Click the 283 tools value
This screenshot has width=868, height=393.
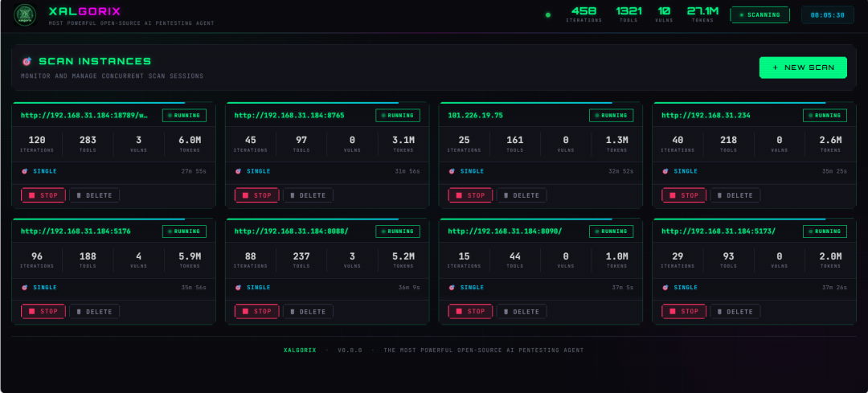[88, 140]
